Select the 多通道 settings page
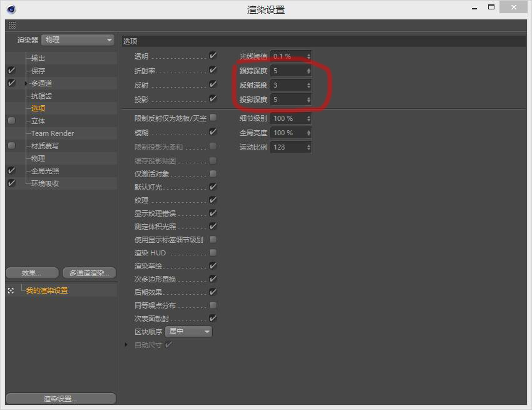The width and height of the screenshot is (532, 410). [41, 83]
